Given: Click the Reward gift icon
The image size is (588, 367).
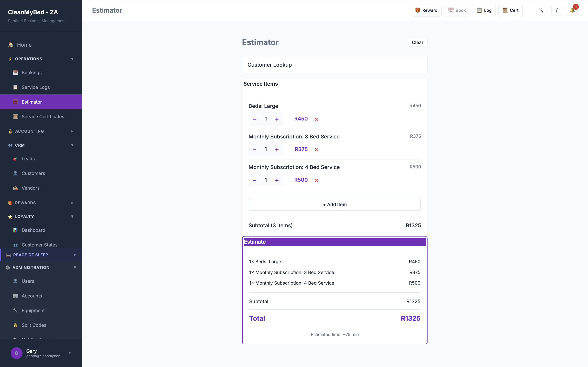Looking at the screenshot, I should (418, 10).
